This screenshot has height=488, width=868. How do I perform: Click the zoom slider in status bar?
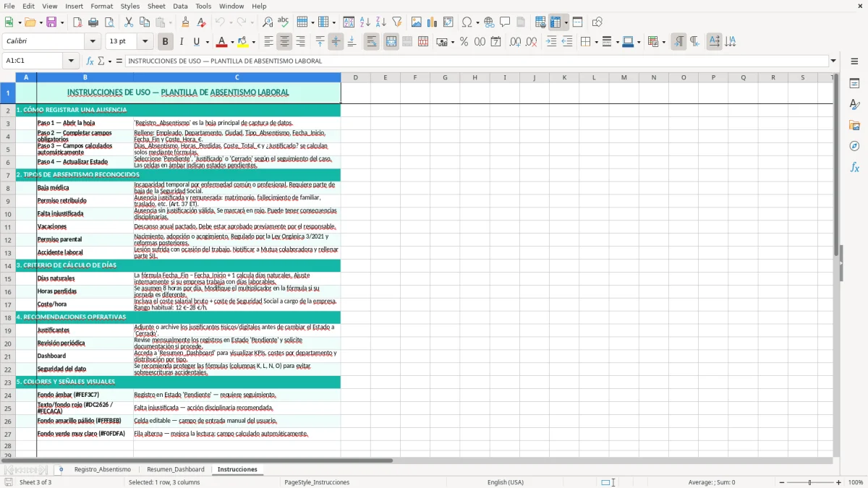click(809, 482)
